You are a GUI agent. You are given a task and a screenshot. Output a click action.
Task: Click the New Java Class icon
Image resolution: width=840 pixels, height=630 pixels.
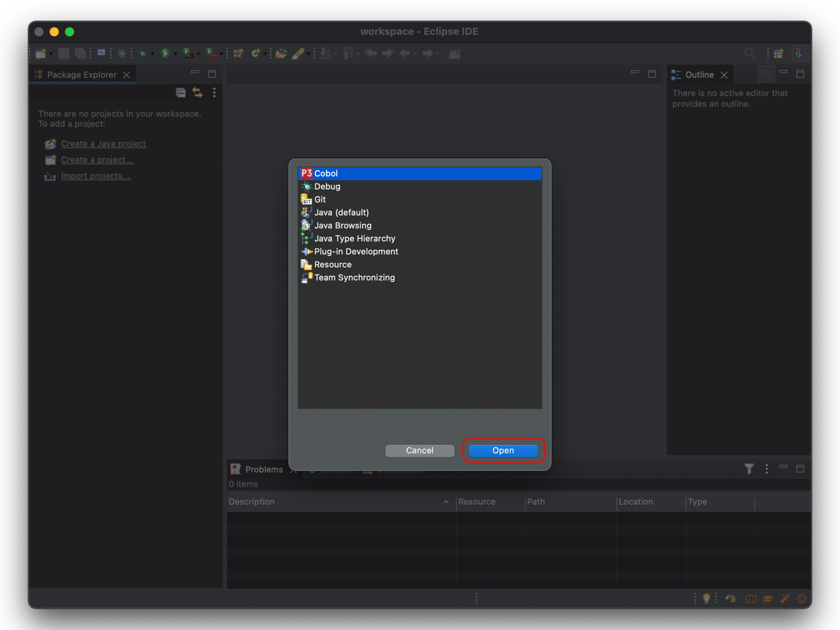click(255, 54)
